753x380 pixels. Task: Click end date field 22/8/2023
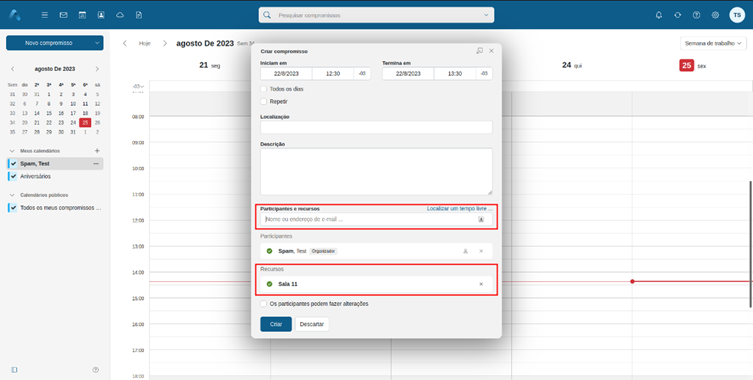pyautogui.click(x=408, y=74)
